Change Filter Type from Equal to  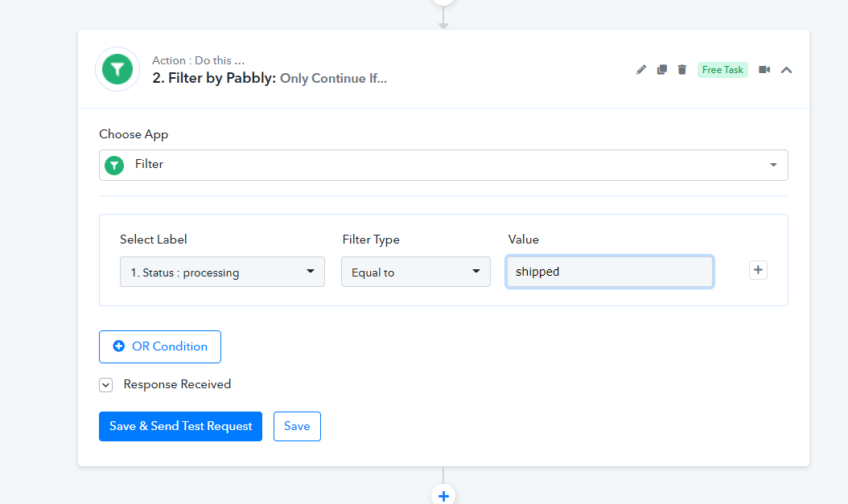point(415,272)
